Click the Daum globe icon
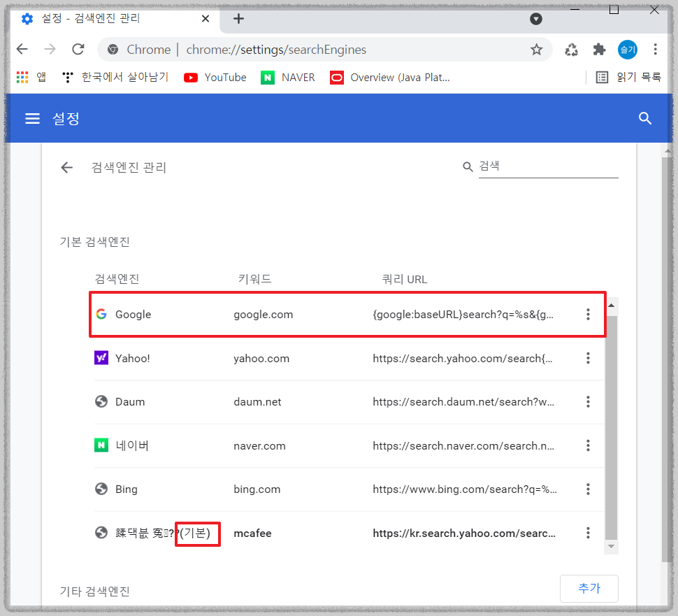 [101, 402]
